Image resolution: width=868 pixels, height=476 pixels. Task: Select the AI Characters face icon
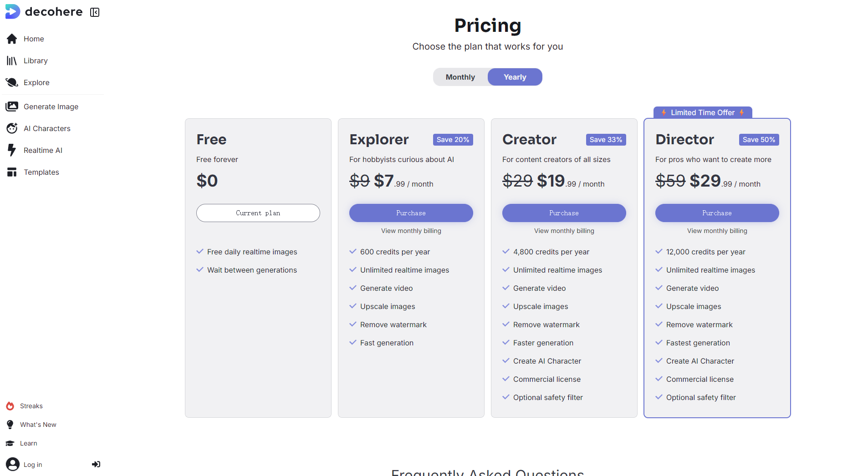pyautogui.click(x=12, y=128)
